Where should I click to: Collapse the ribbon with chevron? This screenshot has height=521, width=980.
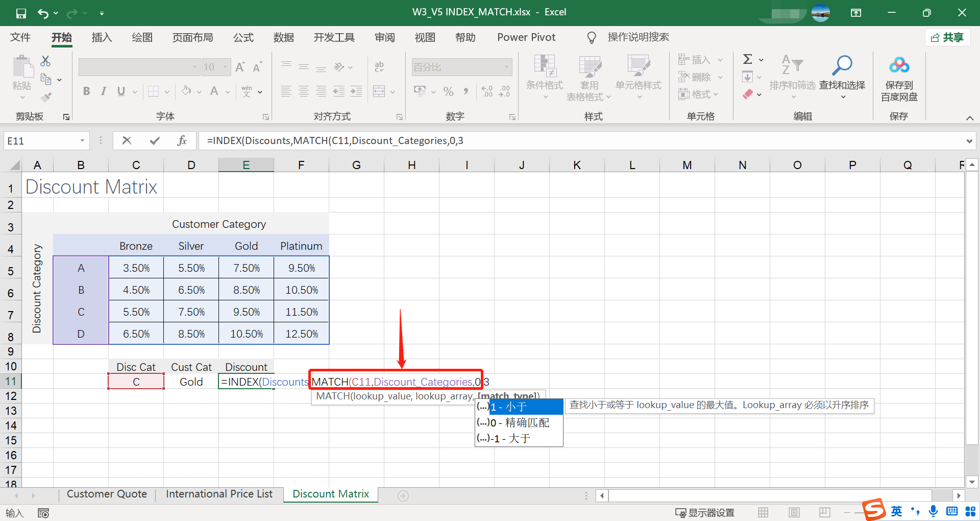click(970, 118)
